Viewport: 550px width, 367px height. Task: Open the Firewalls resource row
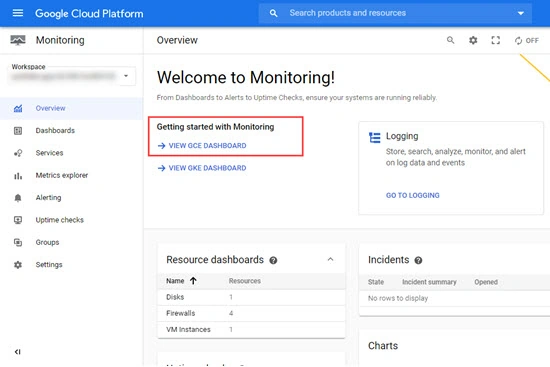[x=251, y=313]
